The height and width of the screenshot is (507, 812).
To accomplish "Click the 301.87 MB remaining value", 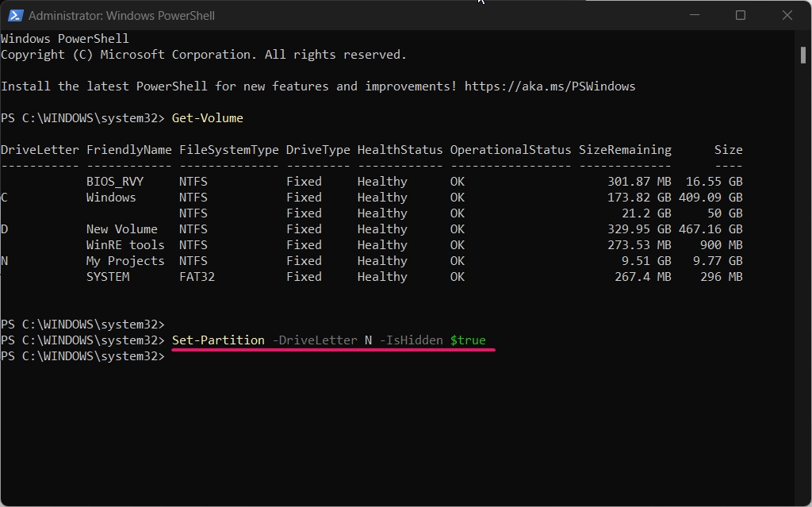I will 639,182.
